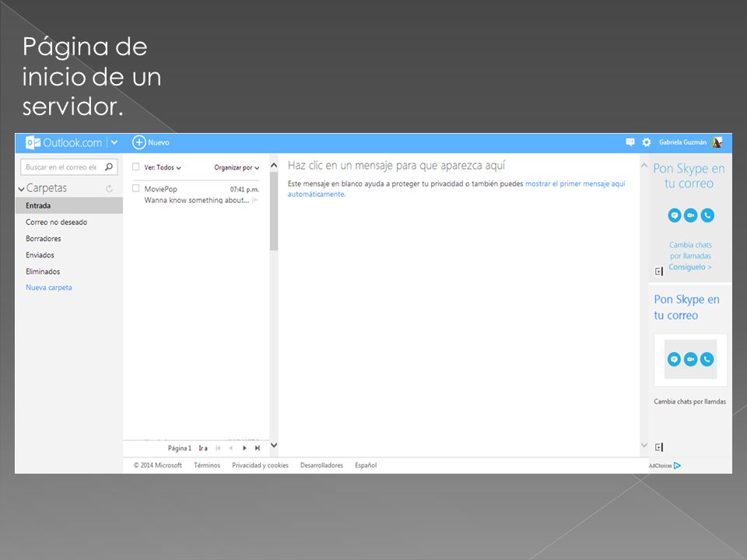Click Cambia chats por llamadas text in lower ad
The image size is (747, 560).
click(690, 401)
